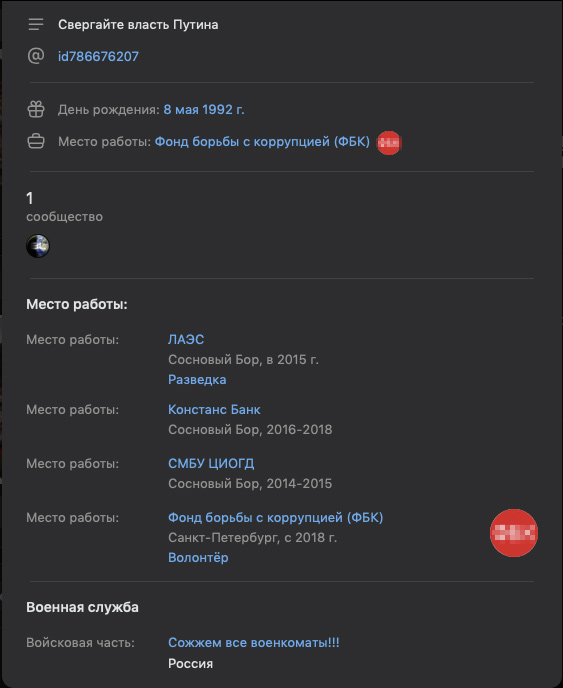Image resolution: width=563 pixels, height=688 pixels.
Task: Click the Разведка position link
Action: pos(197,380)
